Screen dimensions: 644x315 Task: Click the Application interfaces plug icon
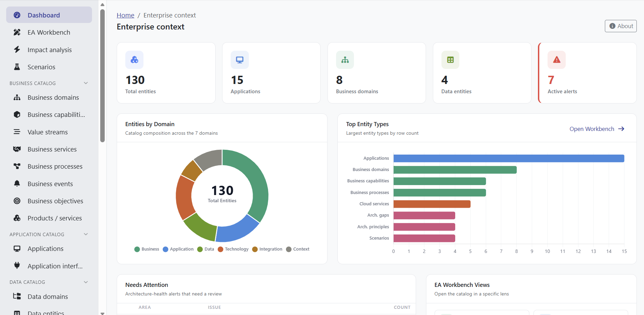pyautogui.click(x=17, y=266)
